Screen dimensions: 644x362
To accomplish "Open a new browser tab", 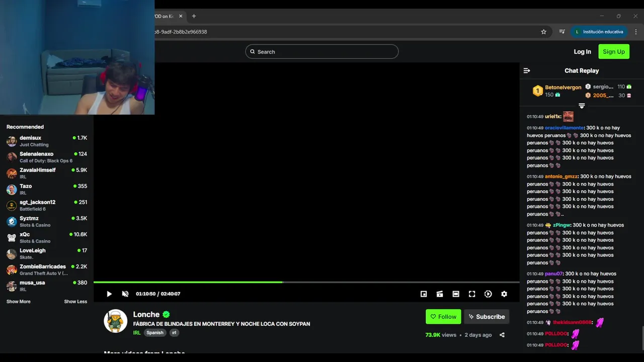I will (x=194, y=16).
